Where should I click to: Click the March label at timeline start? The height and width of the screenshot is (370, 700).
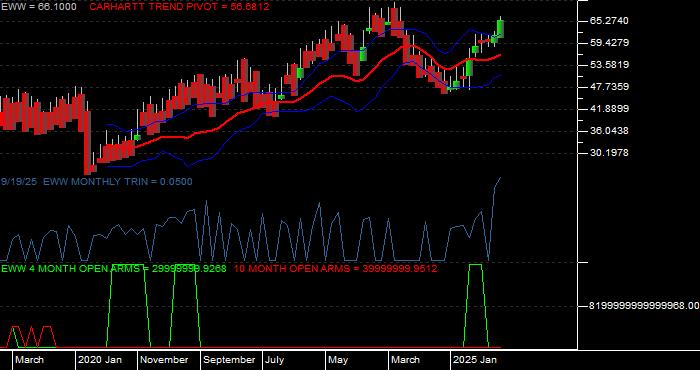tap(30, 360)
